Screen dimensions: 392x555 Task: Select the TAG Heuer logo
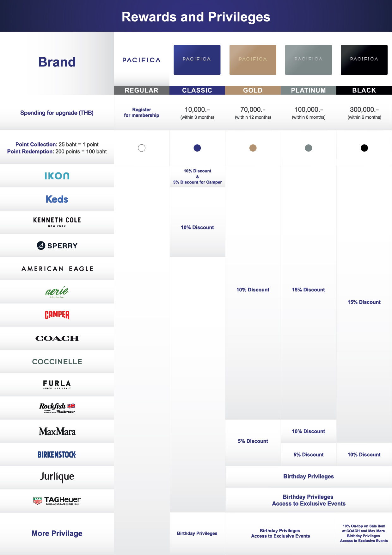(57, 500)
